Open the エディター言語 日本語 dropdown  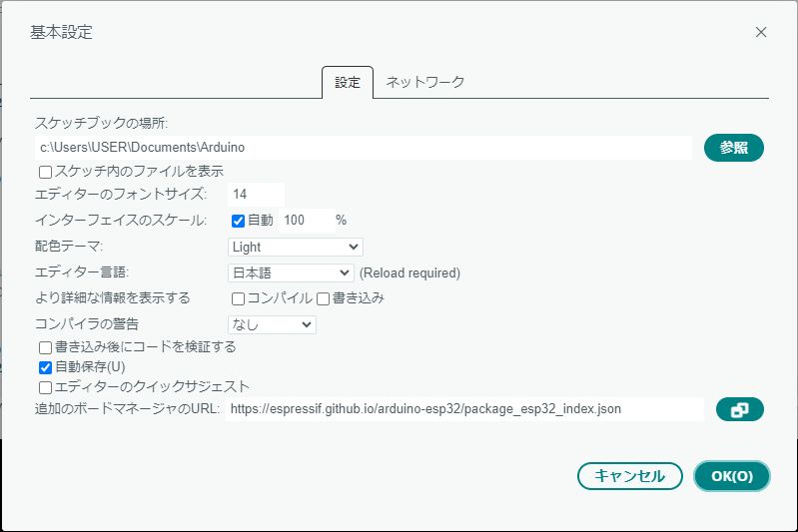tap(291, 272)
